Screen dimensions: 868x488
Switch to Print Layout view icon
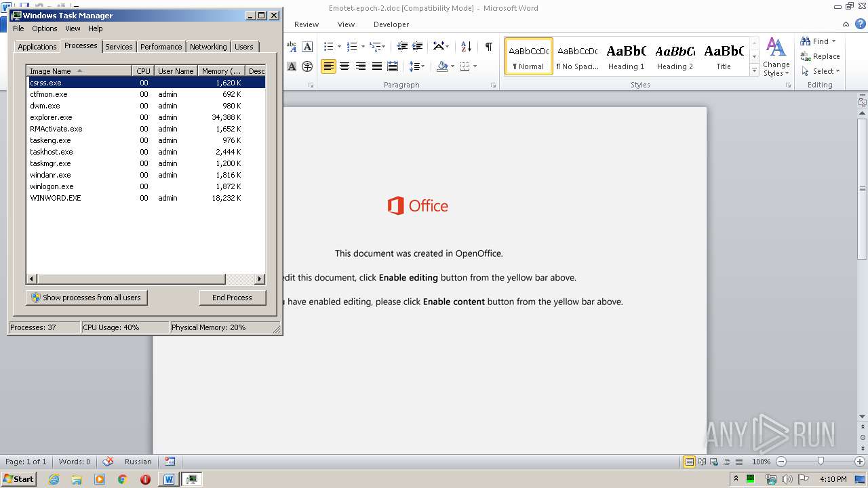[x=689, y=462]
